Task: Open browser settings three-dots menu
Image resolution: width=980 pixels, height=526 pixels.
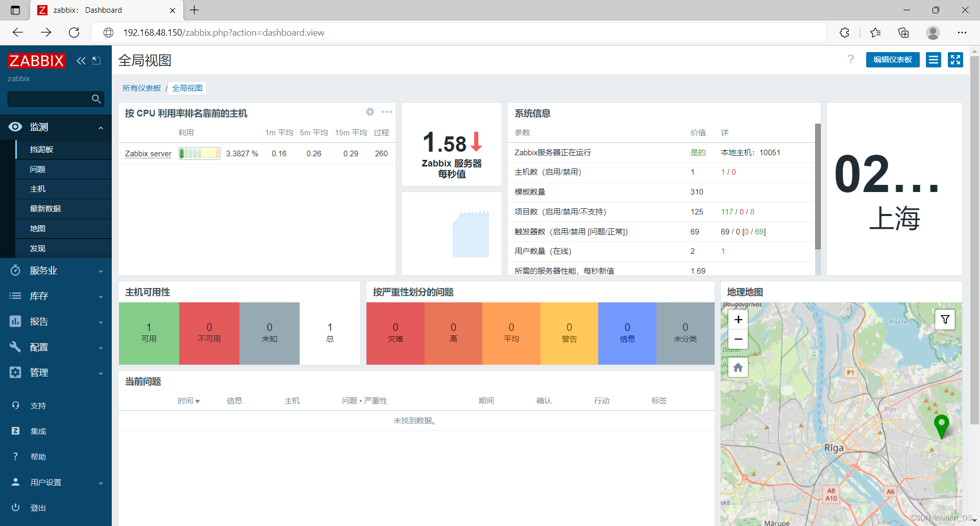Action: pyautogui.click(x=962, y=33)
